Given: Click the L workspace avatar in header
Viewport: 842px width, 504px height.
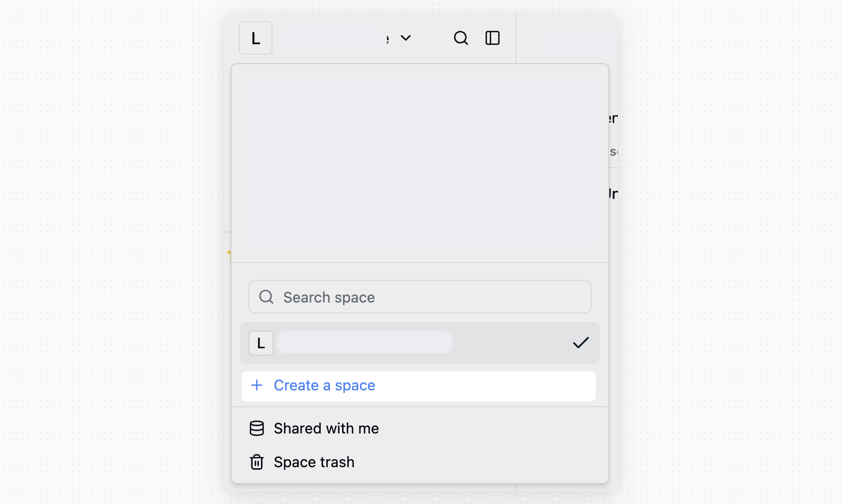Looking at the screenshot, I should click(256, 38).
